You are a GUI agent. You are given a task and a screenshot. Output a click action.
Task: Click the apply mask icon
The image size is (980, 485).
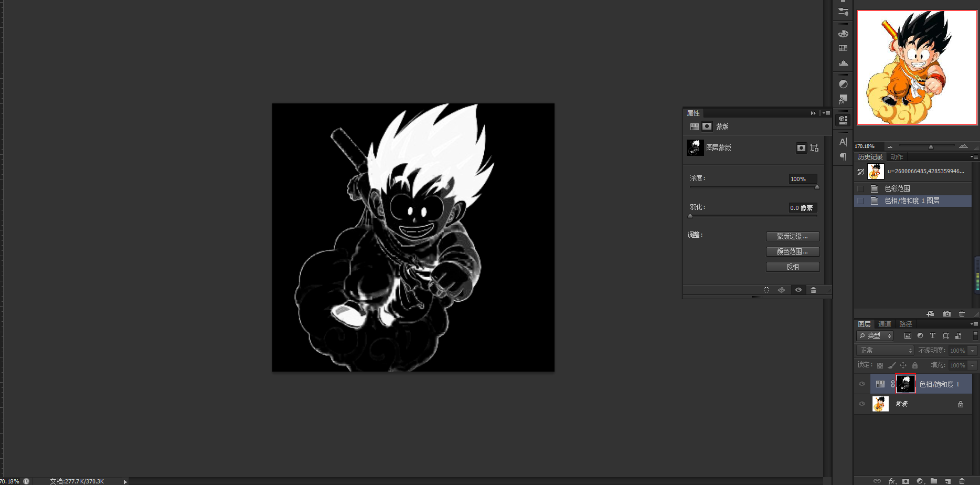[x=782, y=290]
